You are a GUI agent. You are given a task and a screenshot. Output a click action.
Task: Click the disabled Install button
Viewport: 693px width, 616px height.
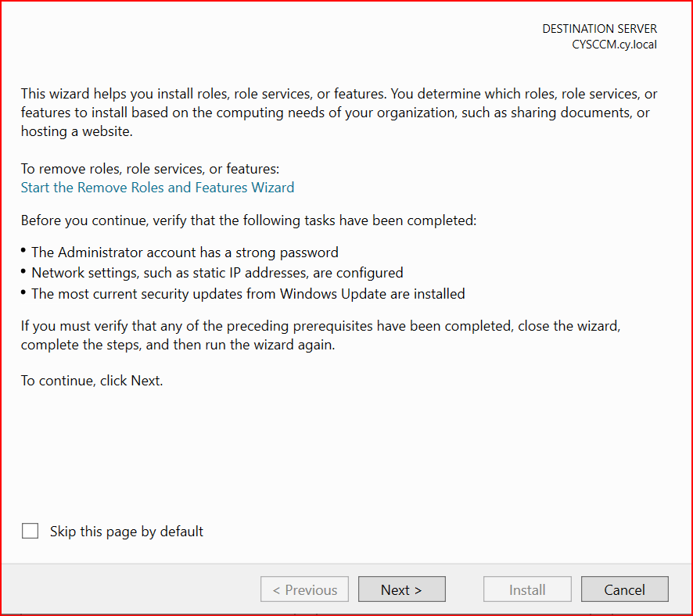coord(527,589)
